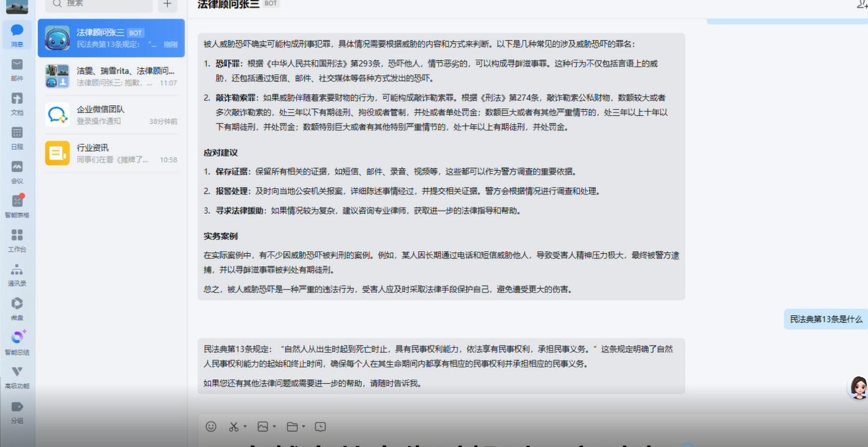Open the 行业资讯 chat thumbnail avatar
The height and width of the screenshot is (447, 868).
(x=57, y=152)
